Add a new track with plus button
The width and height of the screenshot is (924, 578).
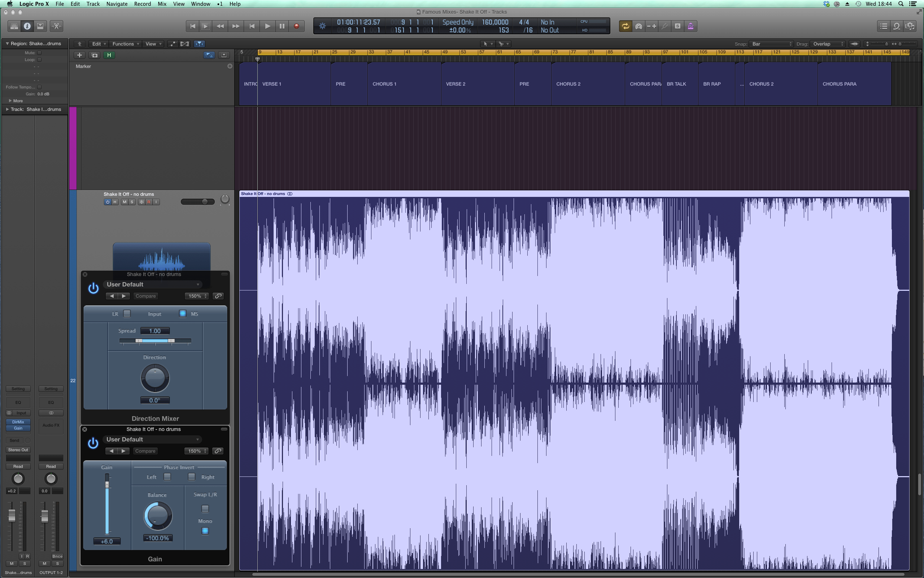(79, 55)
